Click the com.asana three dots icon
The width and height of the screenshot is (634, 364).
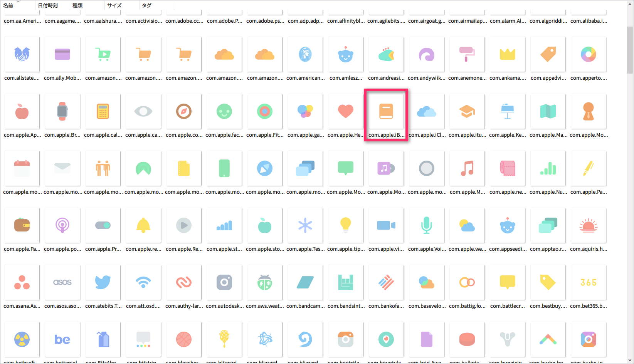tap(22, 282)
